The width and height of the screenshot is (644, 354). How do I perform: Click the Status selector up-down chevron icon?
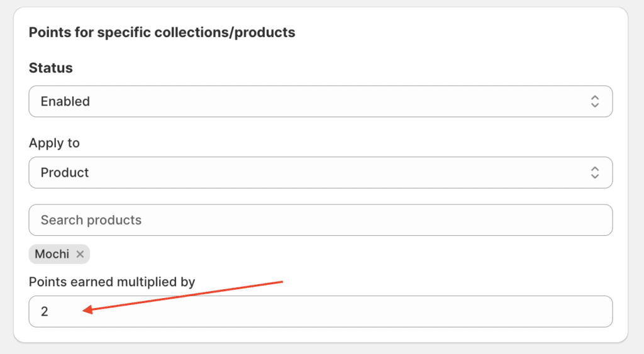click(594, 102)
